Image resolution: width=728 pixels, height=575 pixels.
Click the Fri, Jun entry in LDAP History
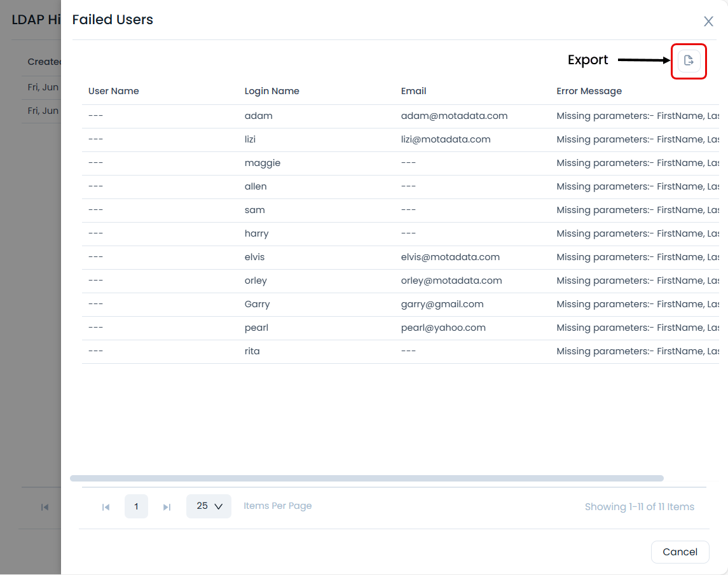coord(43,87)
